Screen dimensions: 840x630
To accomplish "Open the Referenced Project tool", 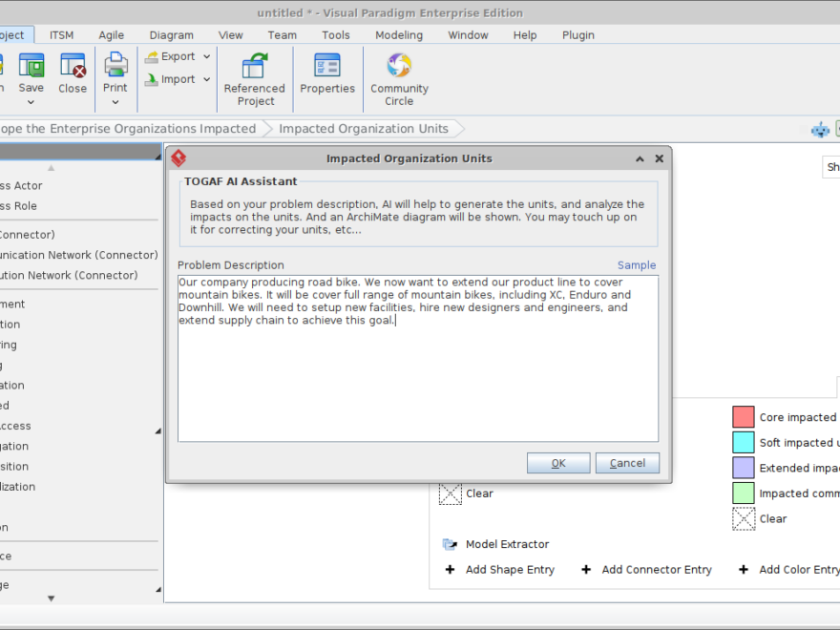I will [255, 67].
